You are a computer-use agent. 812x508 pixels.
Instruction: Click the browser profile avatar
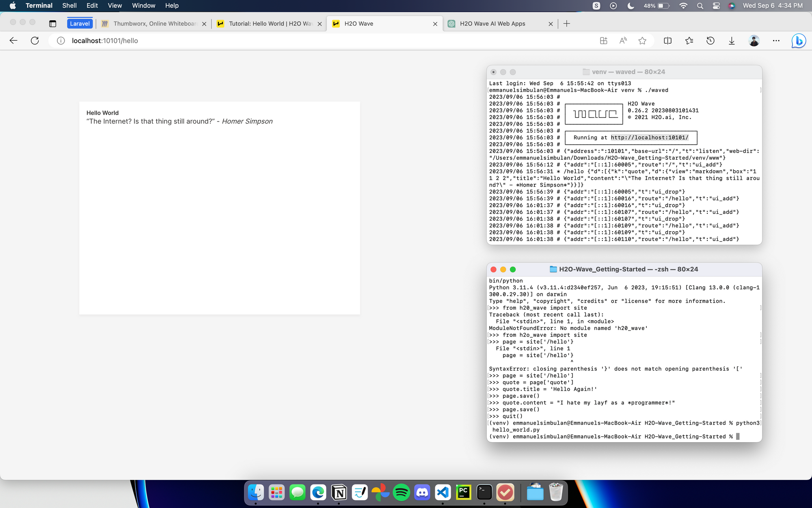tap(754, 41)
